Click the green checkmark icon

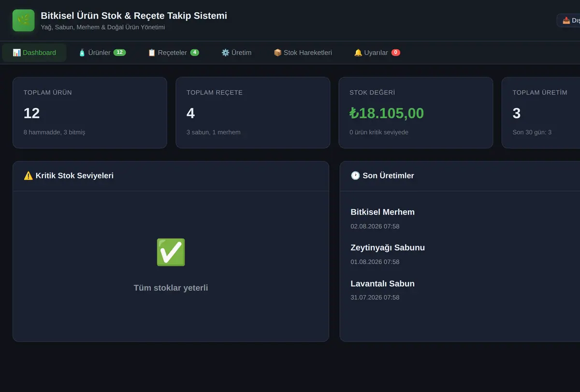tap(171, 252)
